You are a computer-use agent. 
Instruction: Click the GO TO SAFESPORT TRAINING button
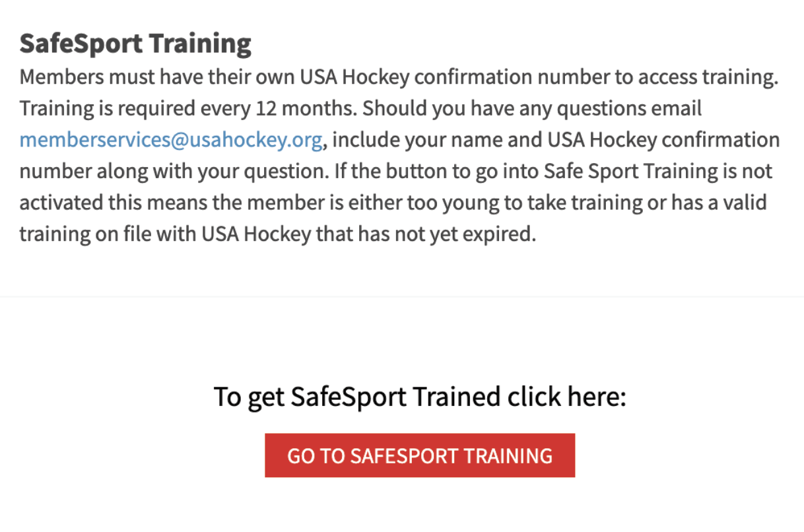(420, 455)
